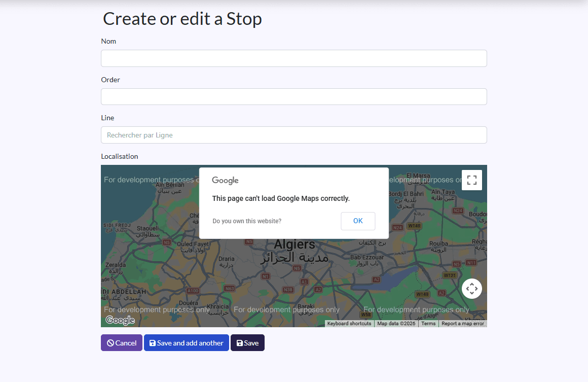Click the Ouled Fayet map label
588x382 pixels.
[x=193, y=244]
